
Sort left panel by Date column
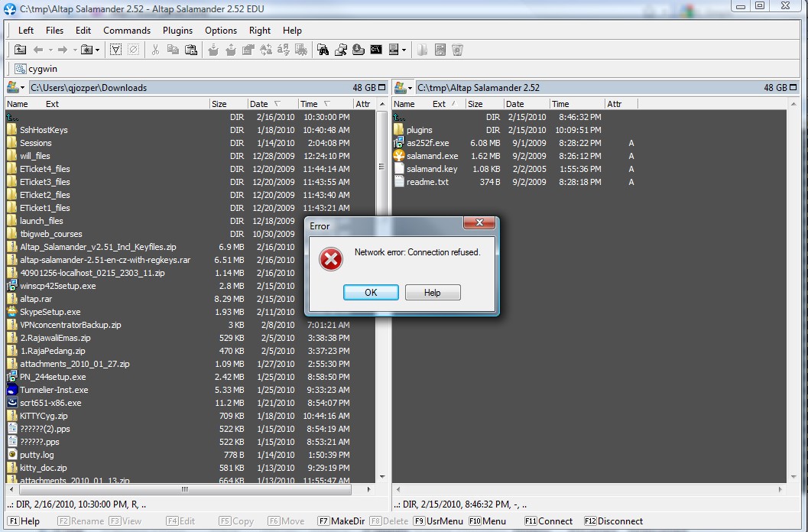click(273, 104)
